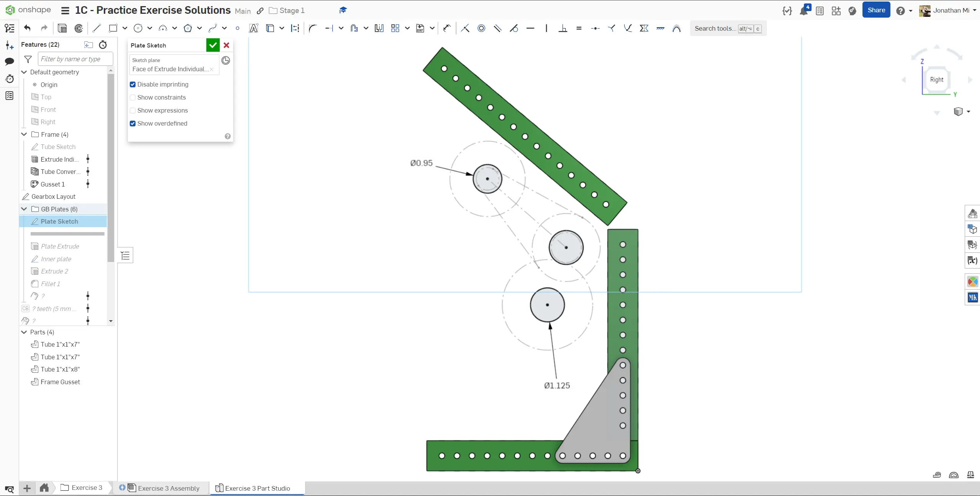Image resolution: width=980 pixels, height=496 pixels.
Task: Select the Concentric constraint icon
Action: pos(481,28)
